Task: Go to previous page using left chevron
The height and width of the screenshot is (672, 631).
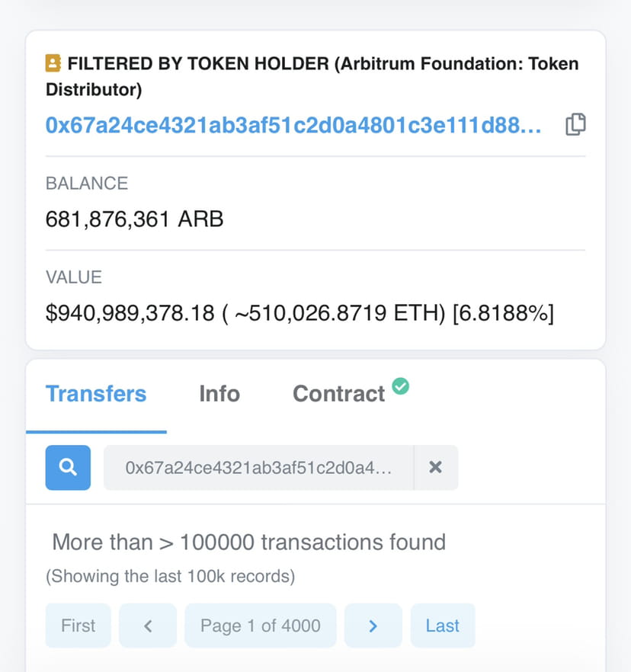Action: point(147,625)
